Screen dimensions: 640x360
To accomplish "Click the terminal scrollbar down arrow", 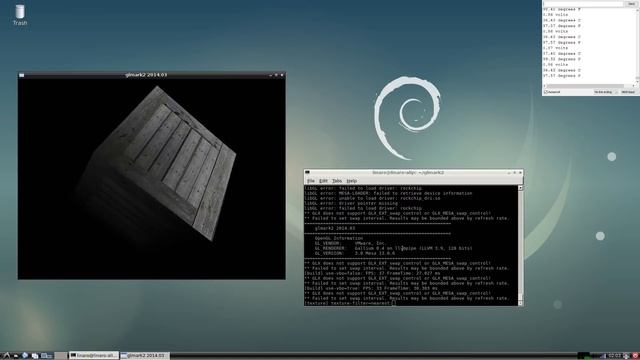I will click(x=520, y=303).
